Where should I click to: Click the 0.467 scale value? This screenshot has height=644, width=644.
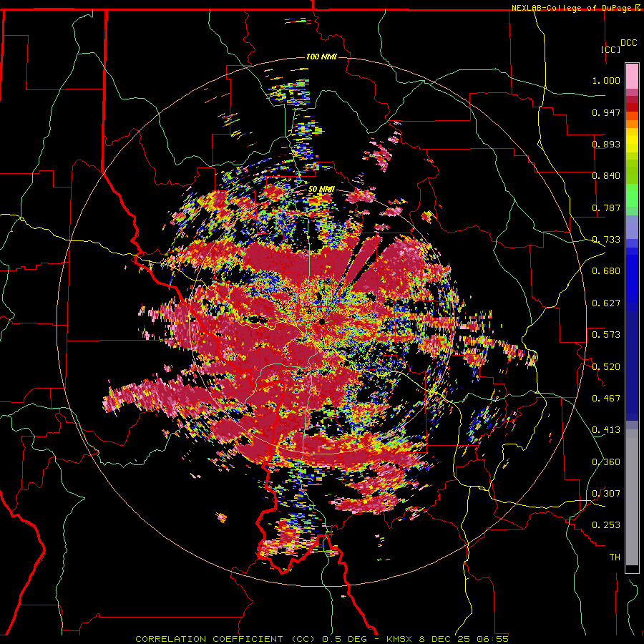point(606,399)
